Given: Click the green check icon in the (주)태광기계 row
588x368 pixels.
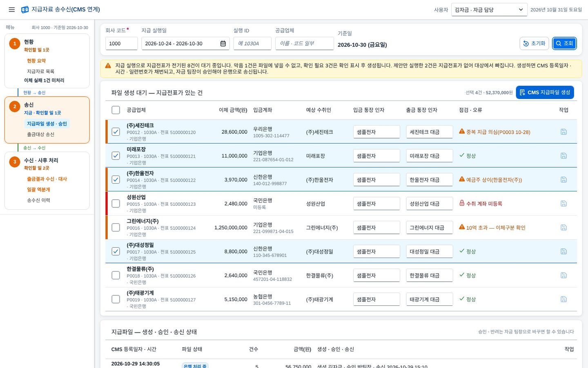Looking at the screenshot, I should coord(462,299).
